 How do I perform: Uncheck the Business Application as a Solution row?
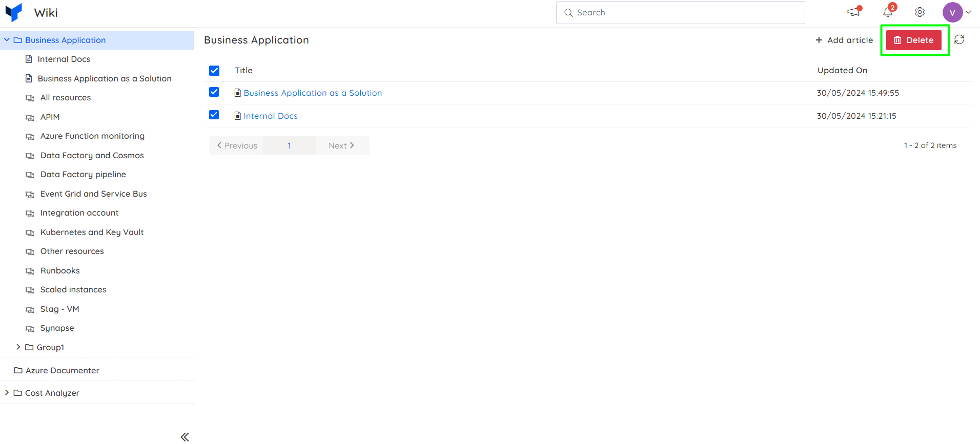214,92
